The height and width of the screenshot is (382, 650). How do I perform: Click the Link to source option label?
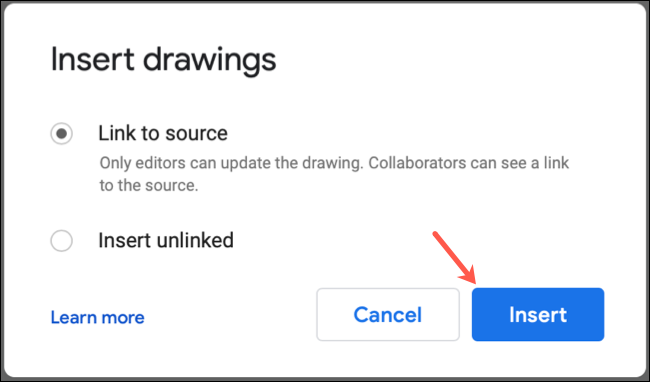(x=163, y=133)
